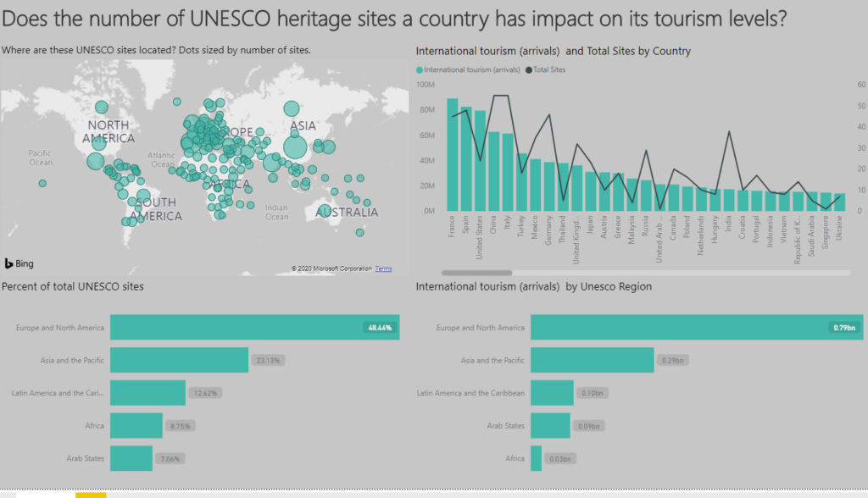Click the 7.06% data label

click(170, 459)
